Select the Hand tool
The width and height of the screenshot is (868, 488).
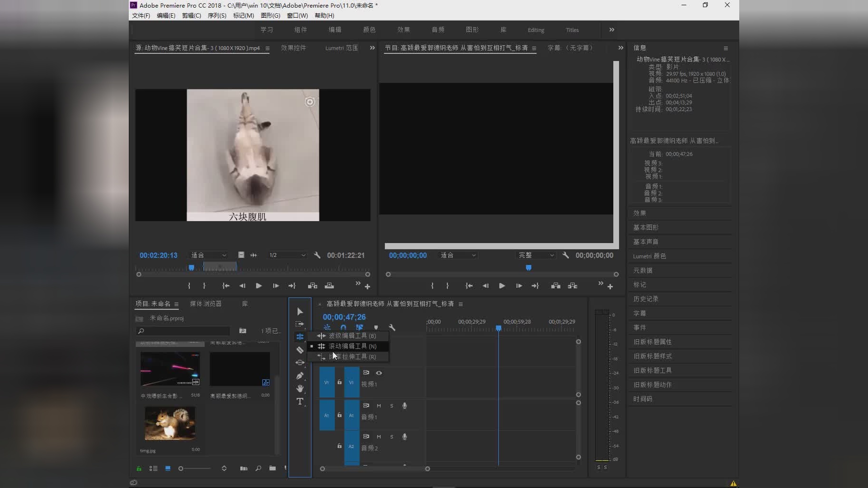(300, 388)
